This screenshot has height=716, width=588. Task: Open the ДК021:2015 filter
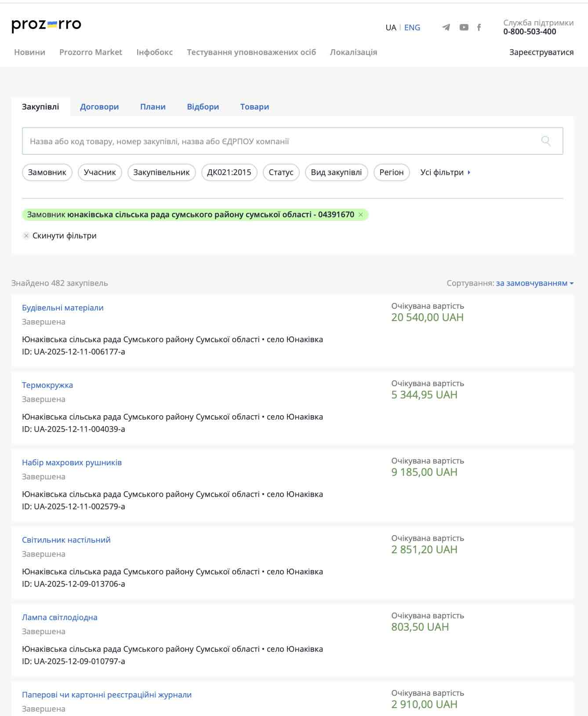(229, 172)
